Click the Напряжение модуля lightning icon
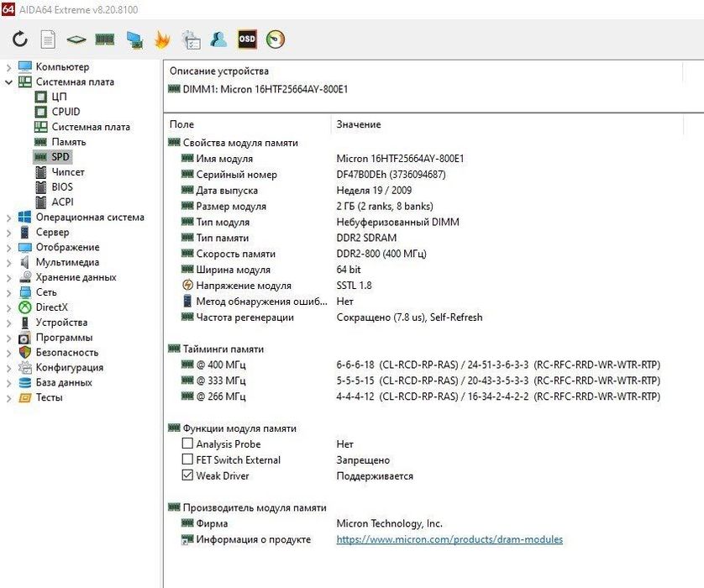 pyautogui.click(x=187, y=285)
